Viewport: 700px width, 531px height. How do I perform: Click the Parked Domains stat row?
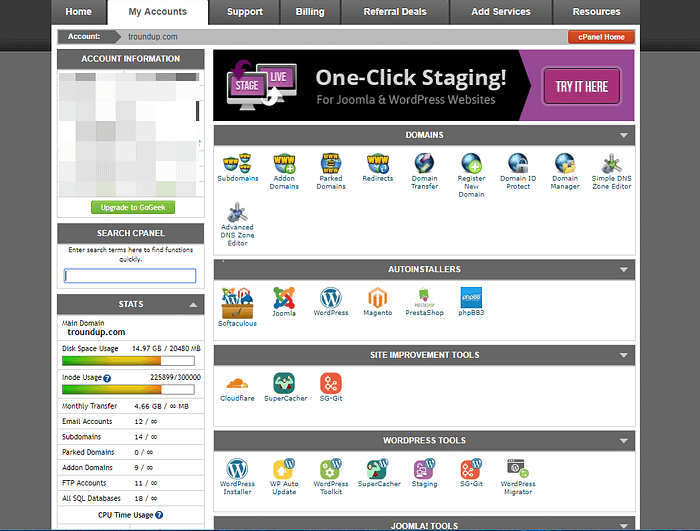click(x=131, y=452)
